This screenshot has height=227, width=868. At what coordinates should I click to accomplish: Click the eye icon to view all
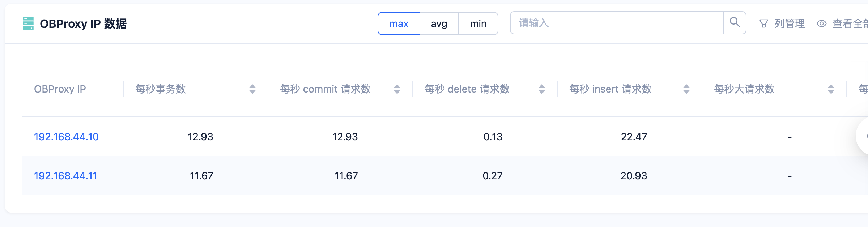point(822,24)
